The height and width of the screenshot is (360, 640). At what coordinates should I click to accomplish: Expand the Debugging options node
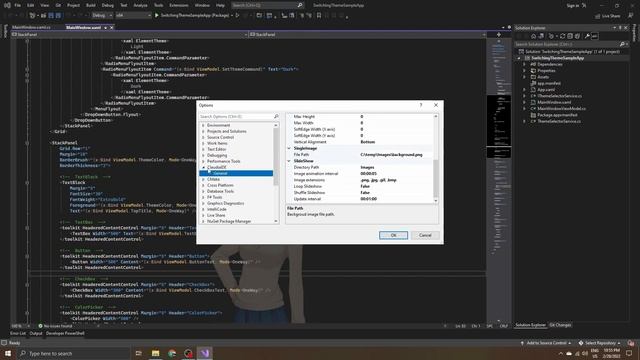203,155
